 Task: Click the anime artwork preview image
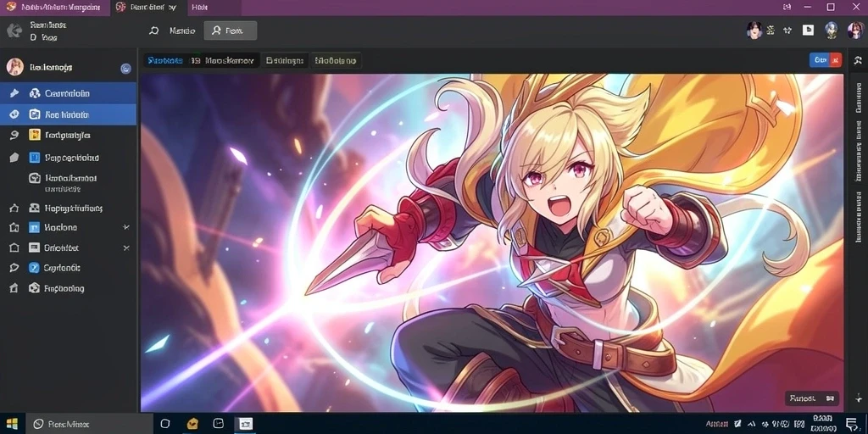tap(492, 242)
